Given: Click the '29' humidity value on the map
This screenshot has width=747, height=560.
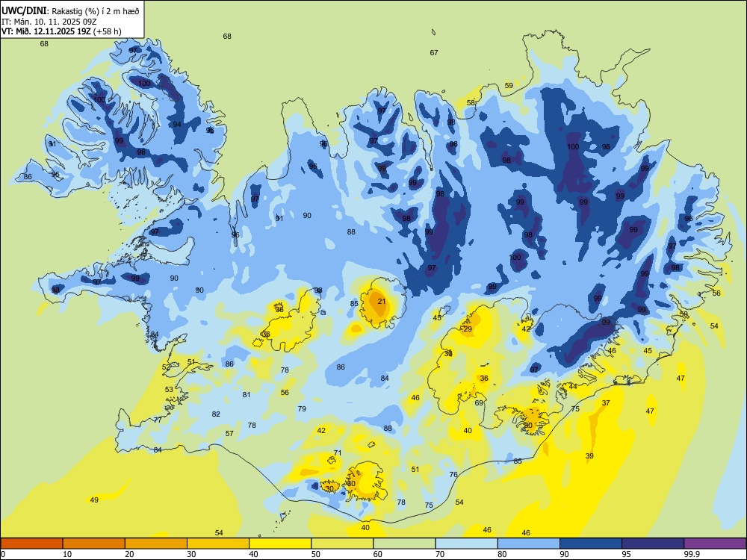Looking at the screenshot, I should pos(468,329).
